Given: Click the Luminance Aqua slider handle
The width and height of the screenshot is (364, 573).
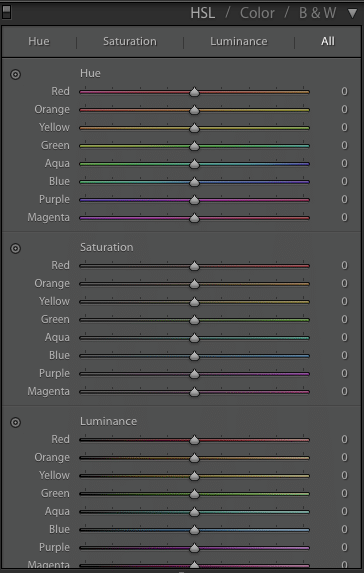Looking at the screenshot, I should pos(194,512).
